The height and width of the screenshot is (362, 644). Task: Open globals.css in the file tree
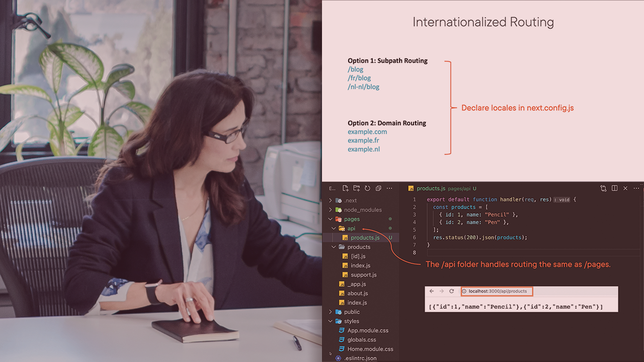(361, 340)
